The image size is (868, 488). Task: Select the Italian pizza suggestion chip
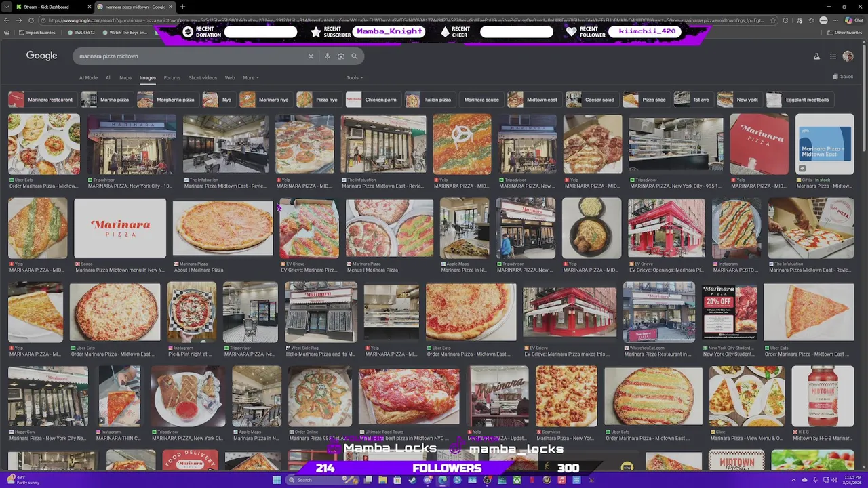(429, 100)
